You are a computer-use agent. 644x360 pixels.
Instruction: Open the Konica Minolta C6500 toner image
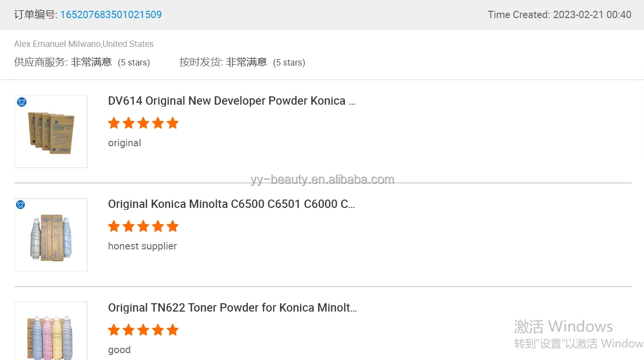click(x=51, y=235)
